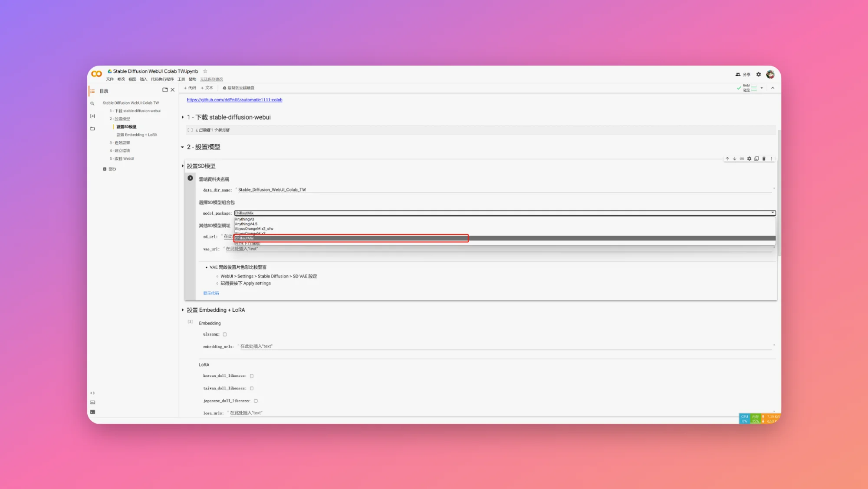Open the 帮助 menu
The width and height of the screenshot is (868, 489).
click(x=193, y=79)
